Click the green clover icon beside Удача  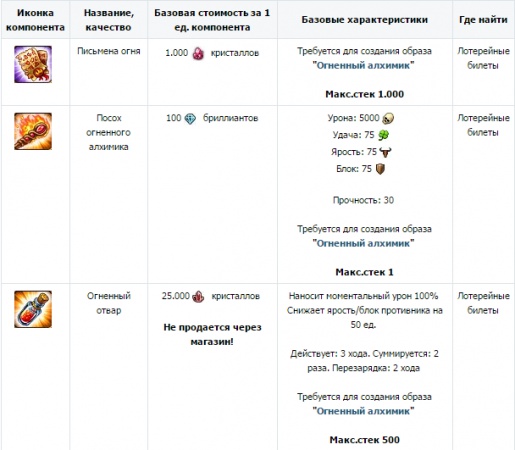(384, 135)
